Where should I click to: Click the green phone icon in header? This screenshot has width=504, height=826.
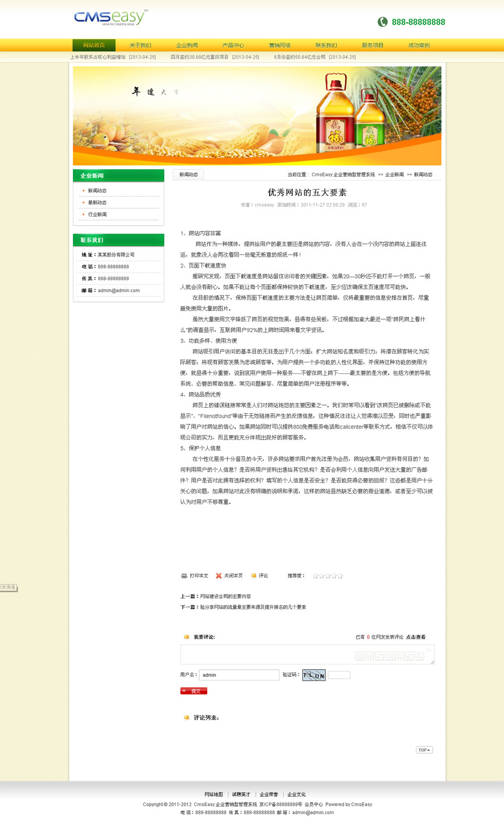pos(383,22)
